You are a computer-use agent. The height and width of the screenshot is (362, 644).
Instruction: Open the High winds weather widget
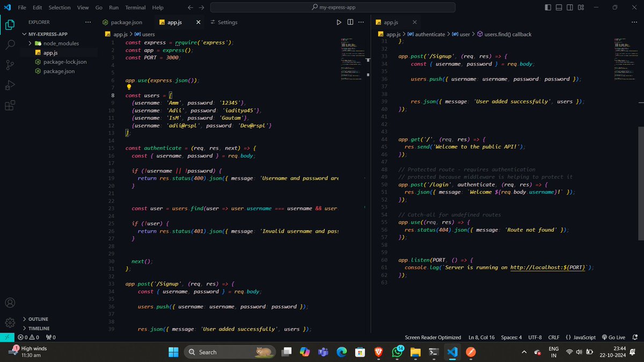point(28,352)
